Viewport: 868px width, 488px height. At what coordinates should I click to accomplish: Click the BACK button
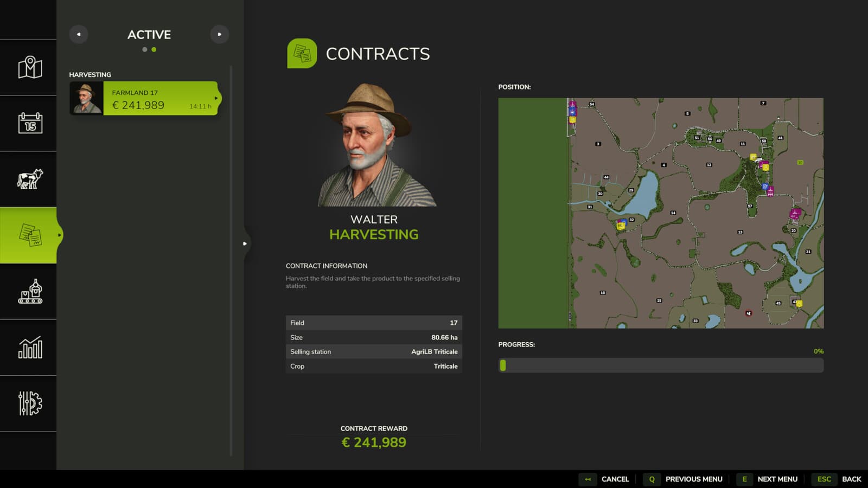pyautogui.click(x=852, y=479)
